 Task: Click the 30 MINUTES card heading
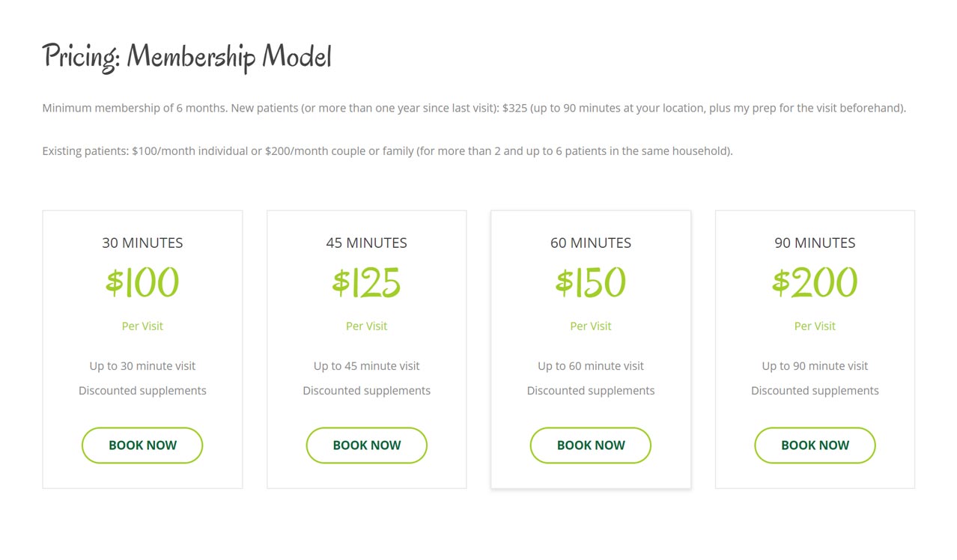click(142, 243)
